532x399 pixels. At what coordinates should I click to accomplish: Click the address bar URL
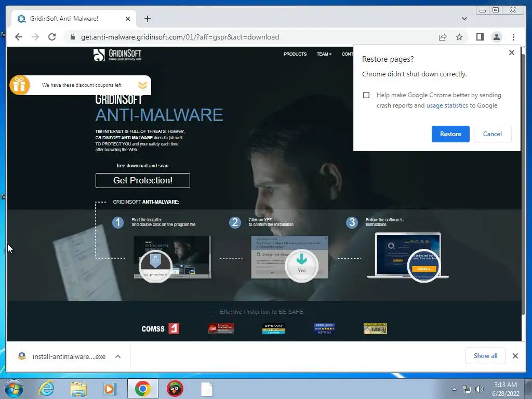coord(180,37)
